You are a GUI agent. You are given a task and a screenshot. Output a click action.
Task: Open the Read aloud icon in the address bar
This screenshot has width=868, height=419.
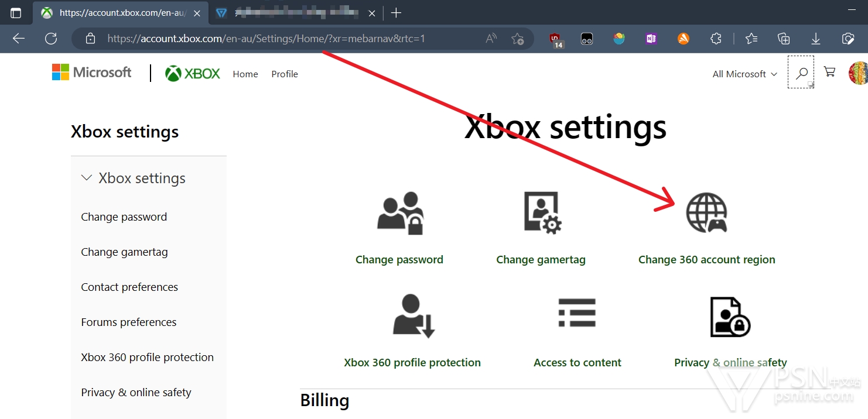coord(491,39)
